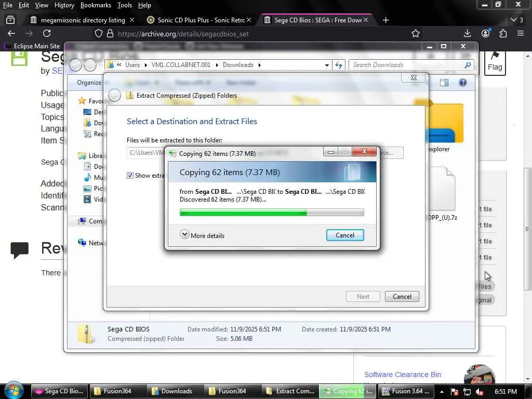532x399 pixels.
Task: Open the Firefox View icon
Action: click(x=10, y=20)
